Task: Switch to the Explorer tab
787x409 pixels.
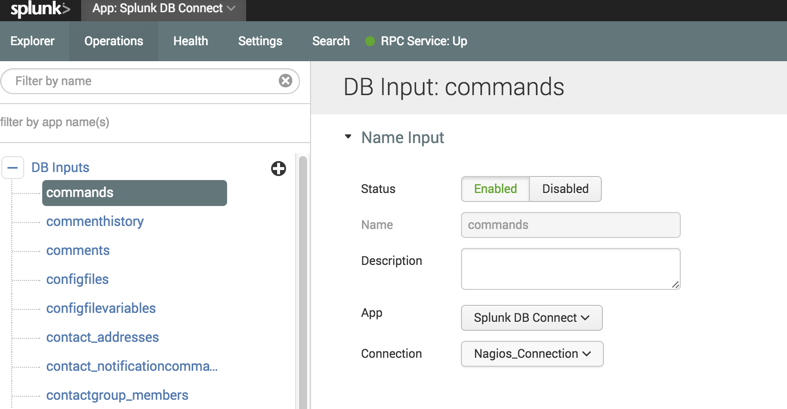Action: pyautogui.click(x=32, y=41)
